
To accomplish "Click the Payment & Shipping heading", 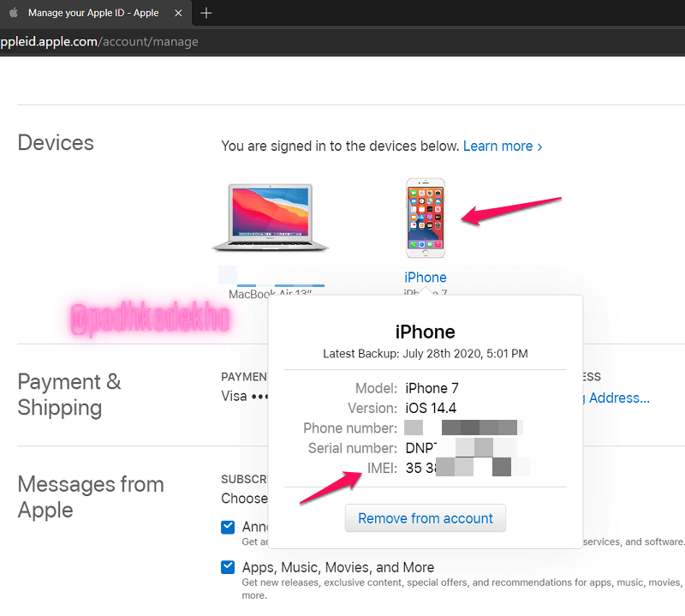I will [x=69, y=395].
